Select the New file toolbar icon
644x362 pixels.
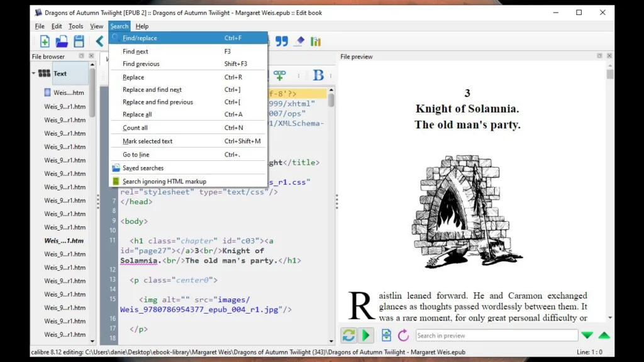[44, 41]
